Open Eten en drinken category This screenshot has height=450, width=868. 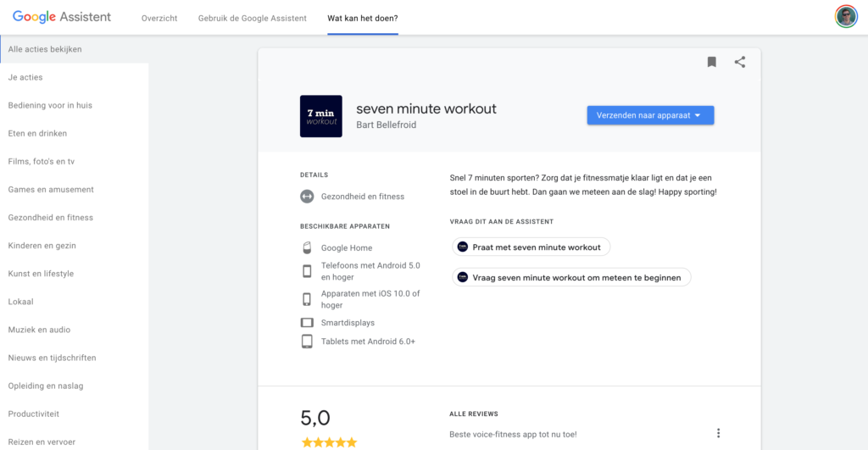click(75, 133)
